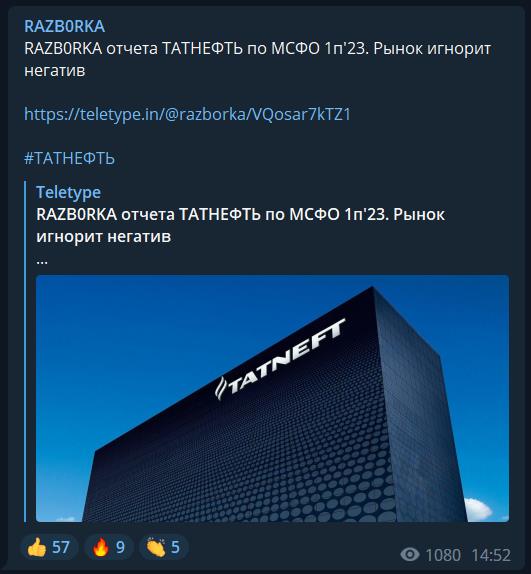Click the Teletype site name in preview

click(68, 193)
